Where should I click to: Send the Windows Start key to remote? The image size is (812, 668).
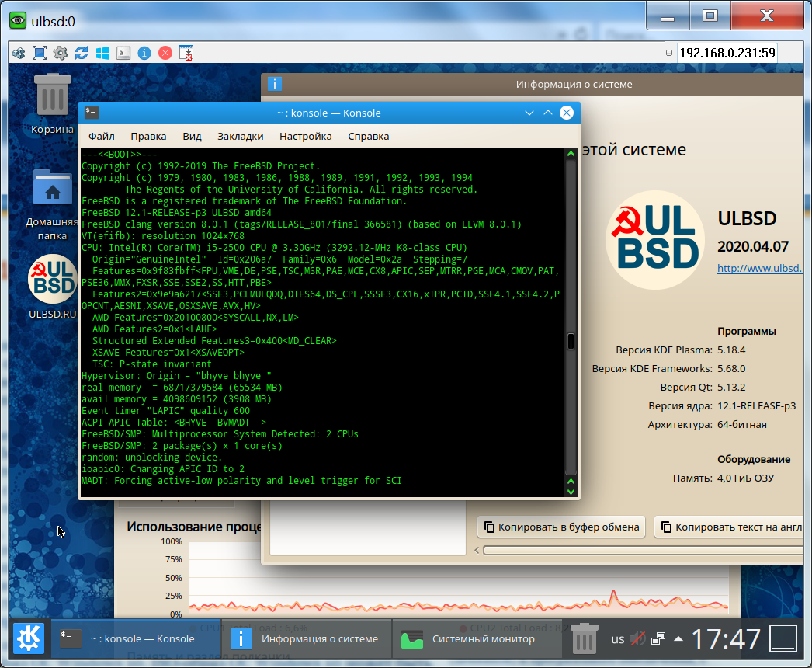click(102, 53)
